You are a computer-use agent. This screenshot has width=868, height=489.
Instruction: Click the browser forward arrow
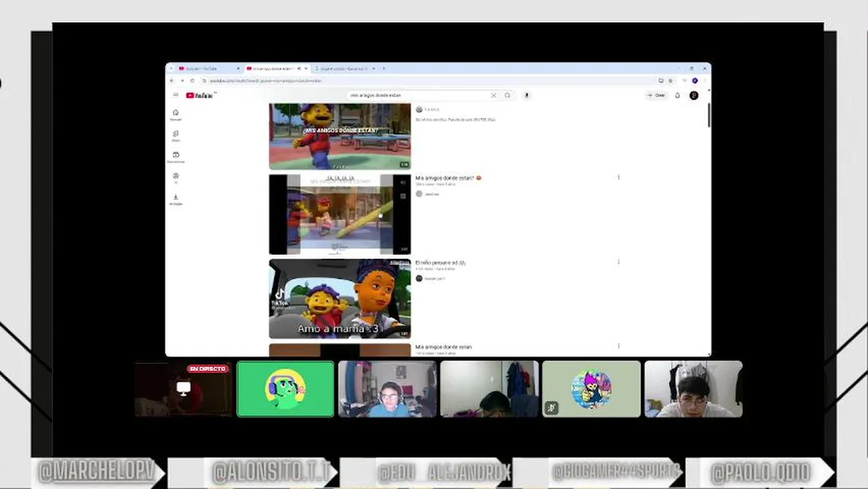pos(182,81)
